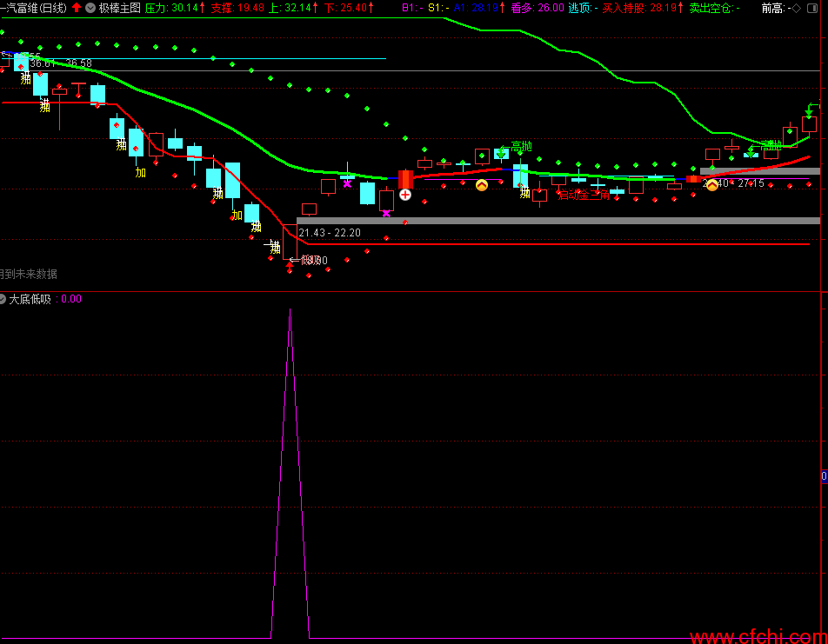Screen dimensions: 828x644
Task: Click the 汽富维(日线) stock title
Action: [x=34, y=8]
